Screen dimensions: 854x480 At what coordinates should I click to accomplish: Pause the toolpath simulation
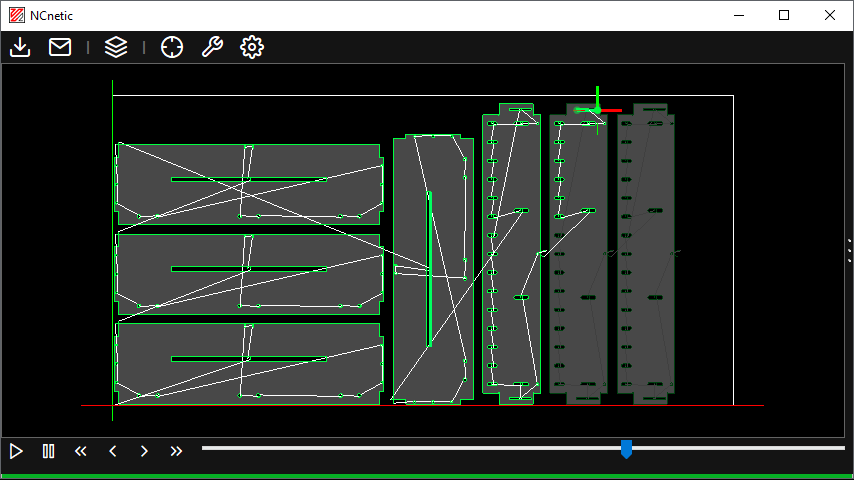coord(48,451)
